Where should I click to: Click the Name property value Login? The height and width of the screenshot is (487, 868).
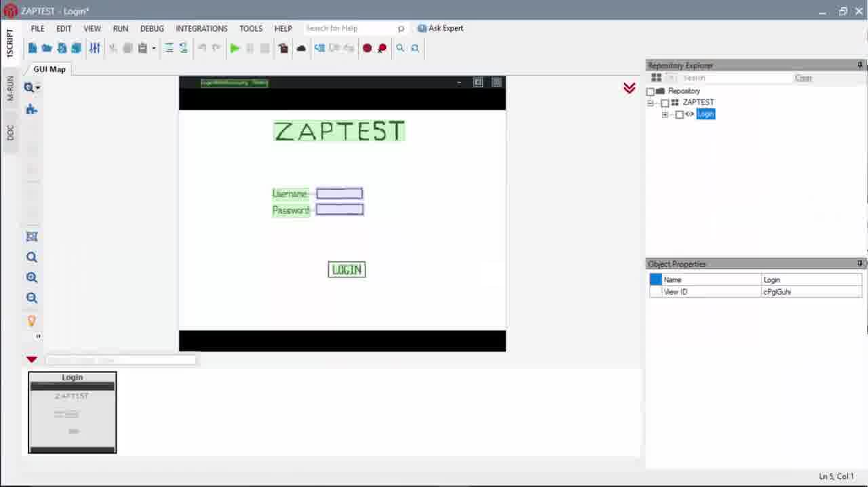812,279
